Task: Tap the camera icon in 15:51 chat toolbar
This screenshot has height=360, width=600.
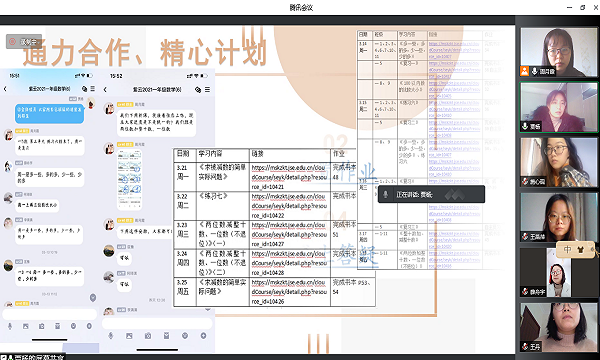Action: [42, 326]
